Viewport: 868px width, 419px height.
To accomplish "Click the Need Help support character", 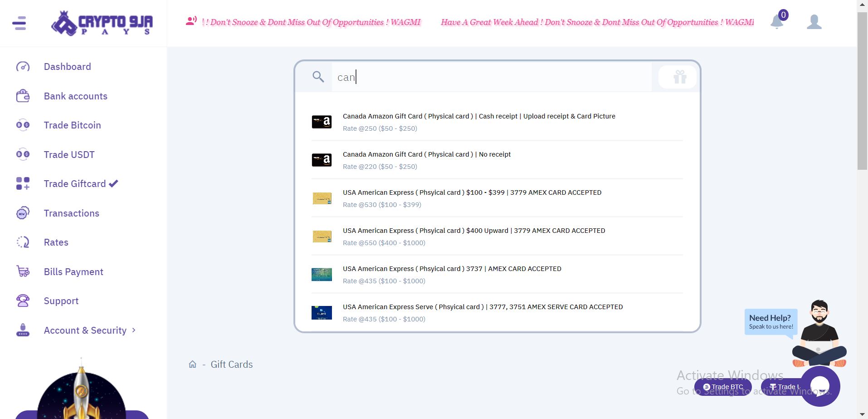I will 819,334.
